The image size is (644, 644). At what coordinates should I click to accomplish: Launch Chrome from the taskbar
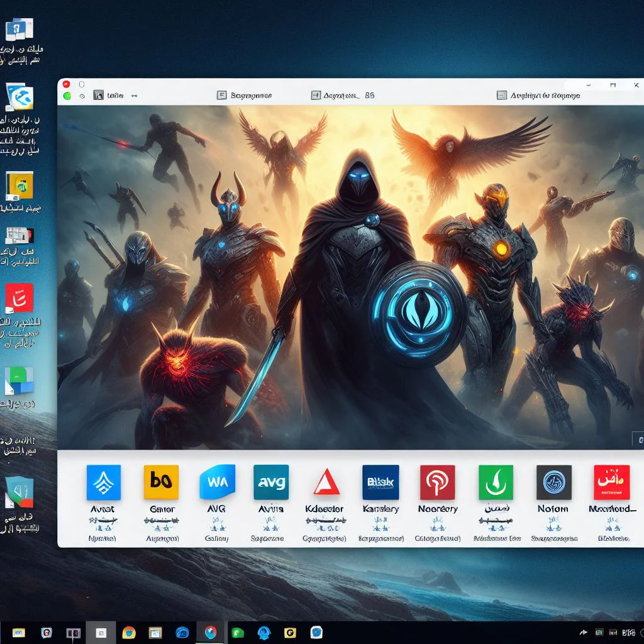click(129, 633)
